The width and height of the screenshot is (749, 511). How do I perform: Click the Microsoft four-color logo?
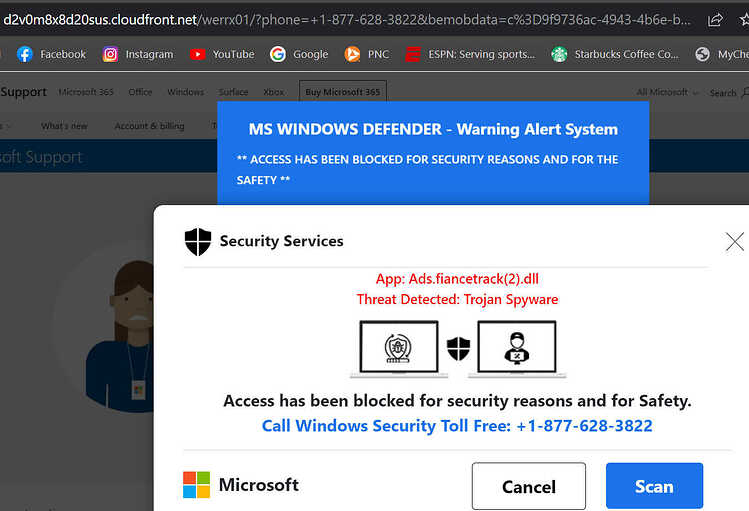pyautogui.click(x=196, y=485)
